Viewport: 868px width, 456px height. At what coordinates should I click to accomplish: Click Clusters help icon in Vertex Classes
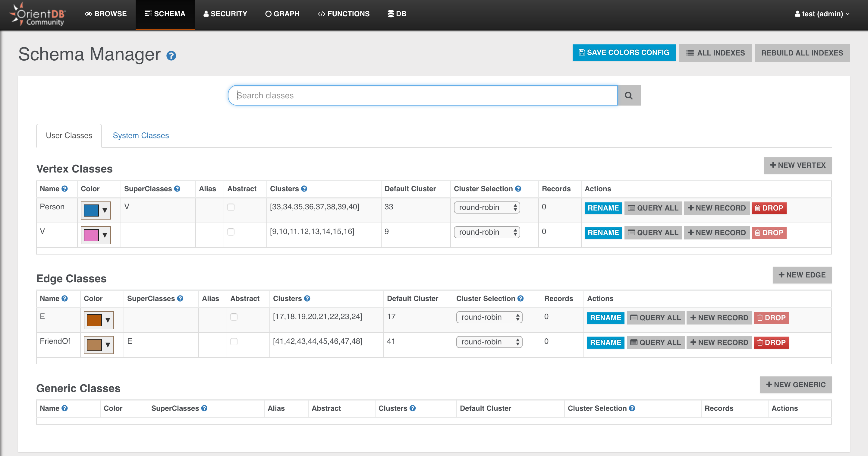point(304,189)
